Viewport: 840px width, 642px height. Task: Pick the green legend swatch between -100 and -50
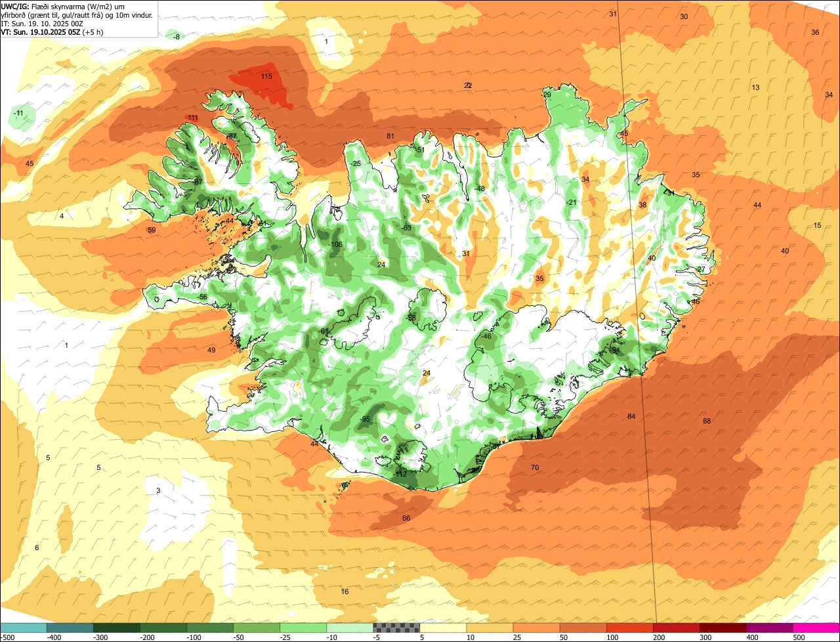click(x=210, y=628)
